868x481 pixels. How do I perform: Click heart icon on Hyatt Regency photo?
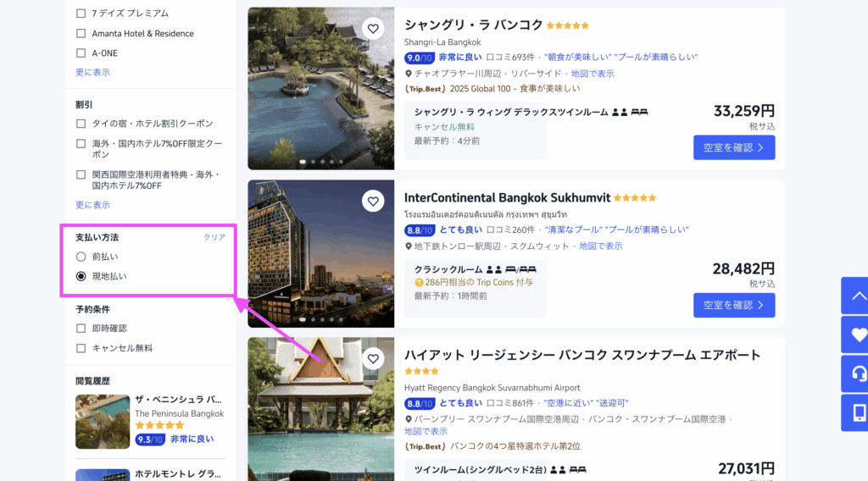pyautogui.click(x=373, y=359)
